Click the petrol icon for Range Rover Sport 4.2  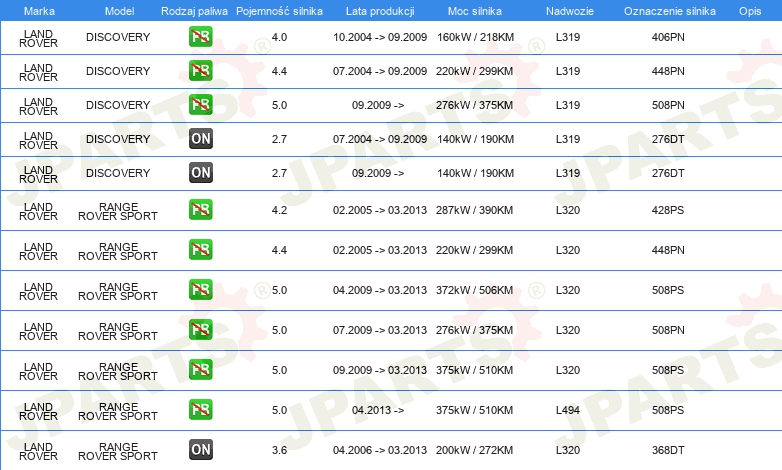coord(200,210)
